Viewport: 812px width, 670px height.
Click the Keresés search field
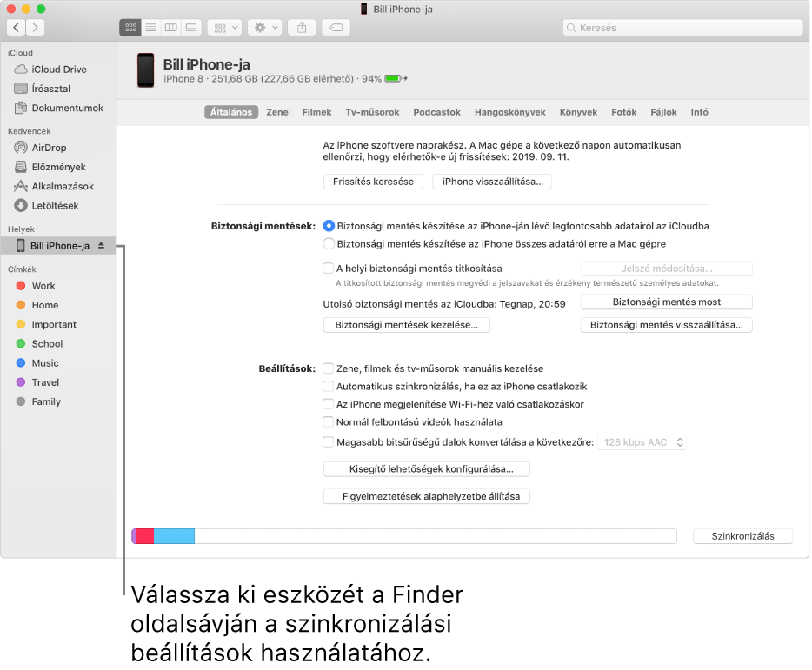682,28
